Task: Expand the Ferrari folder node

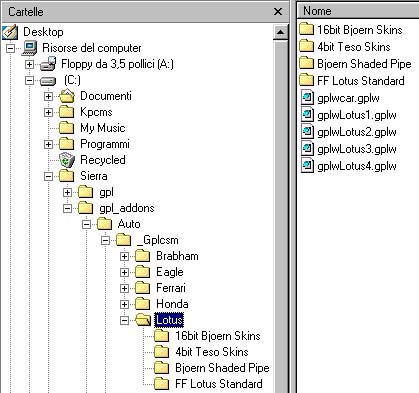Action: click(124, 288)
